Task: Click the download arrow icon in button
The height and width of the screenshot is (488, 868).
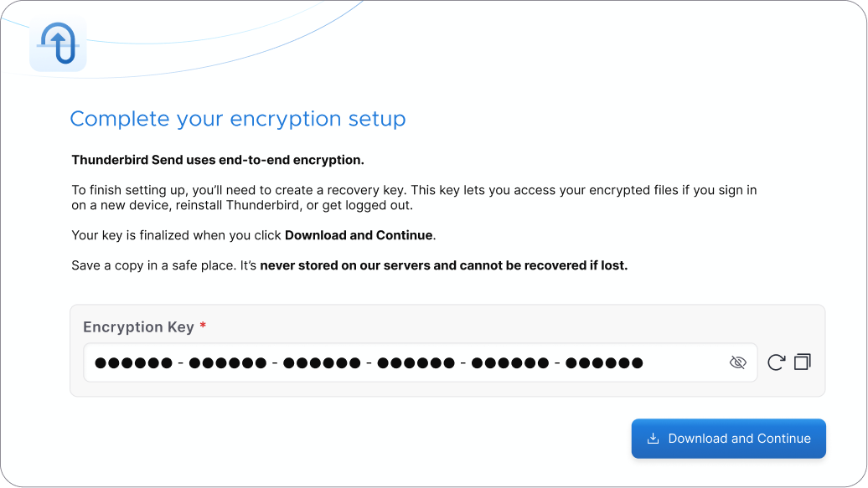Action: (654, 439)
